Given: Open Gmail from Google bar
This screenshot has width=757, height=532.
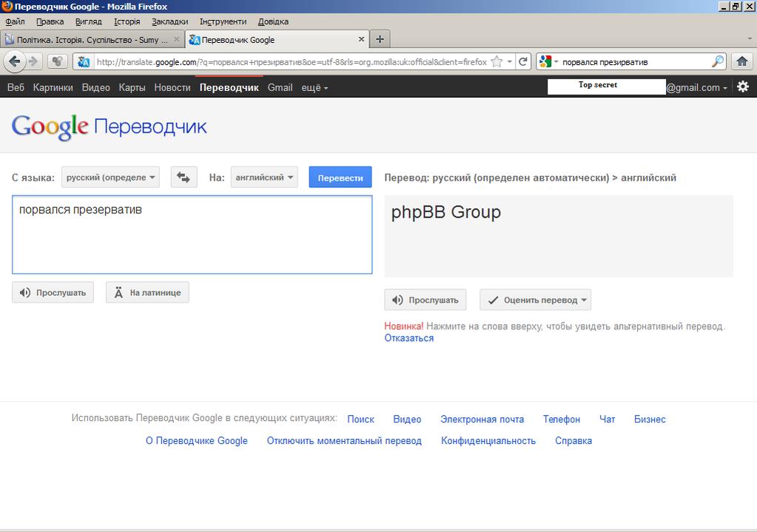Looking at the screenshot, I should tap(280, 88).
